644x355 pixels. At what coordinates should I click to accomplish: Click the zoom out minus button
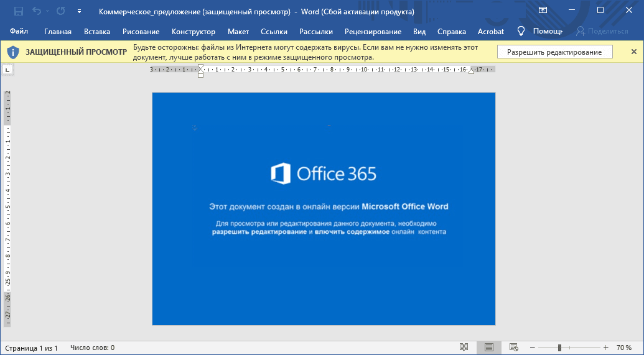(532, 348)
